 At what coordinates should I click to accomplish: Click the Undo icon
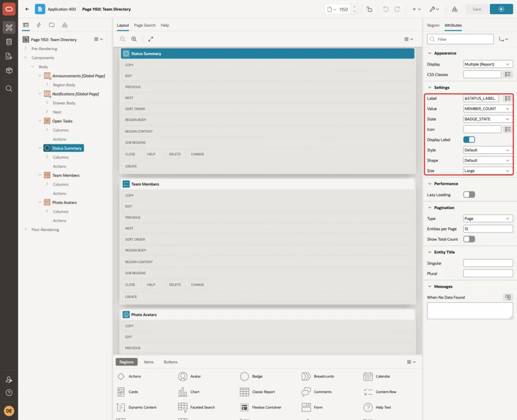tap(385, 9)
